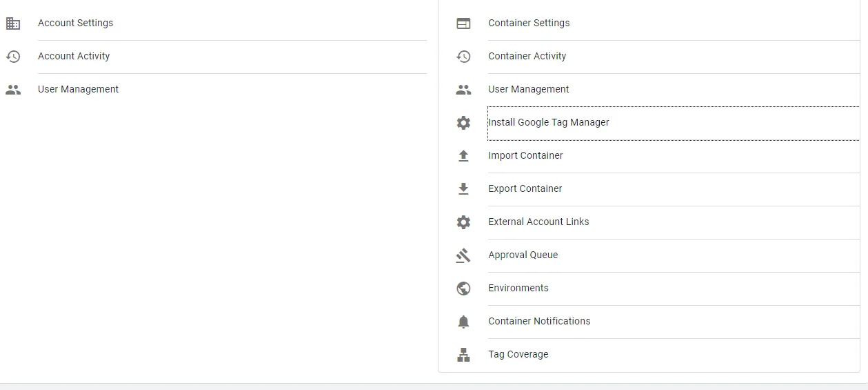Screen dimensions: 868x390
Task: Click the history clock icon for Account Activity
Action: (13, 57)
